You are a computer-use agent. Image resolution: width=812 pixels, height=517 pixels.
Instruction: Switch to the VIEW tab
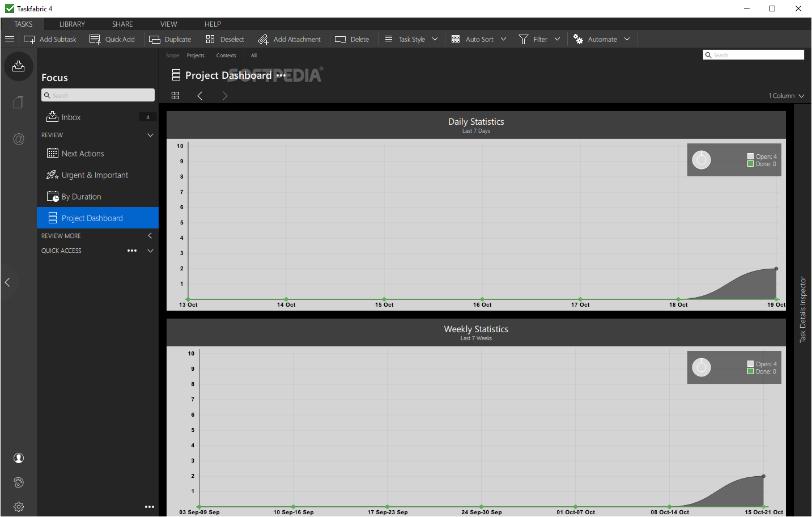pyautogui.click(x=169, y=24)
